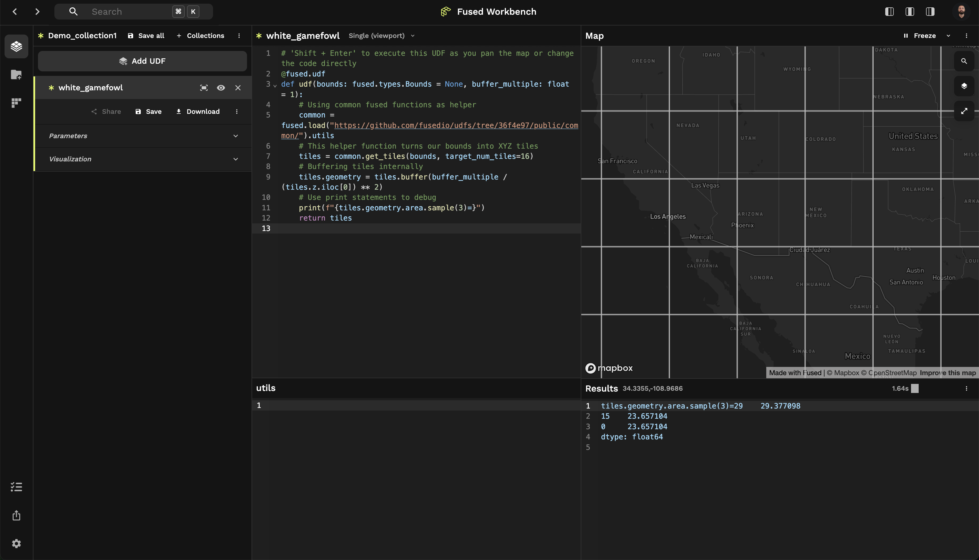Open the Settings gear icon
Image resolution: width=979 pixels, height=560 pixels.
point(16,544)
